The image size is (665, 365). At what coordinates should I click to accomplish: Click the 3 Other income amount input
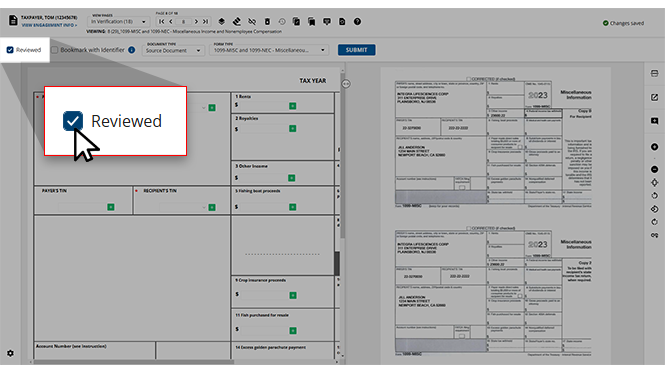[x=264, y=178]
